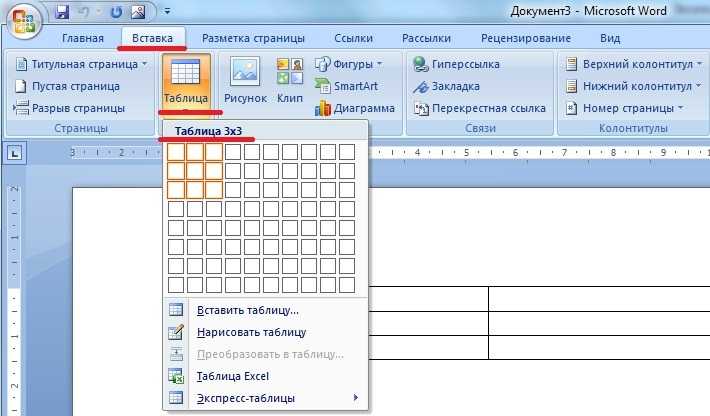Viewport: 710px width, 416px height.
Task: Open the round Office button menu
Action: tap(22, 20)
